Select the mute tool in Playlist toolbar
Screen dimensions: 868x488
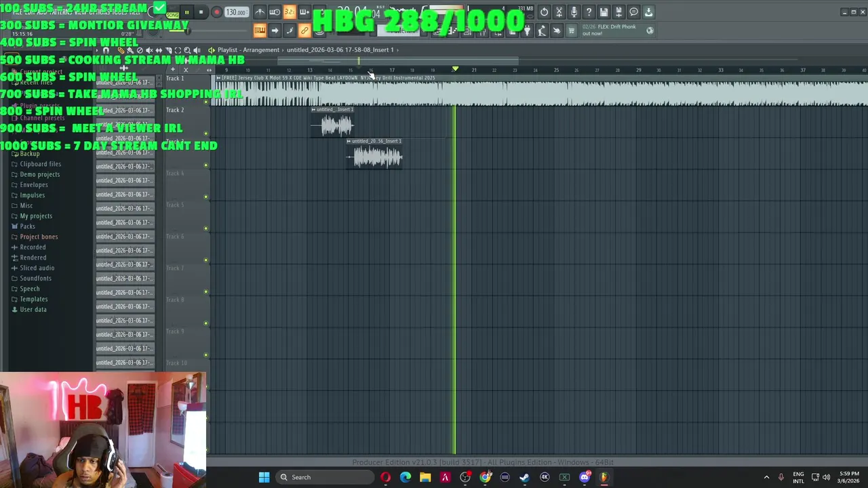(x=149, y=50)
